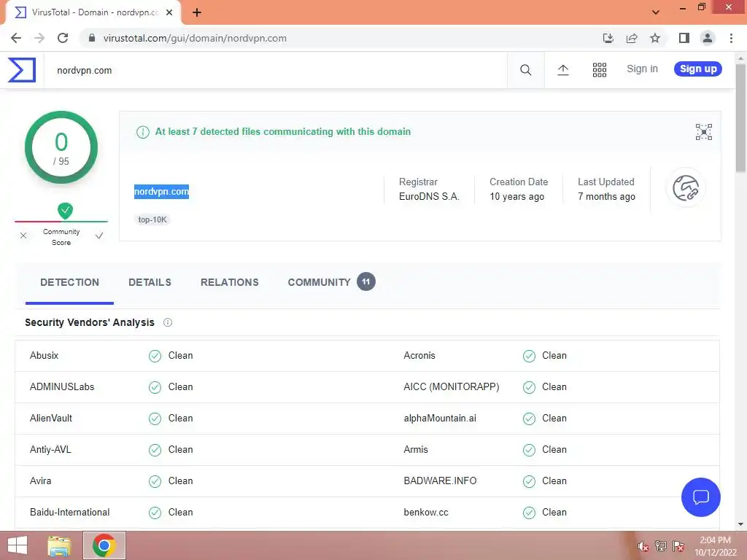Viewport: 747px width, 560px height.
Task: Click the info icon beside Security Vendors' Analysis
Action: [168, 322]
